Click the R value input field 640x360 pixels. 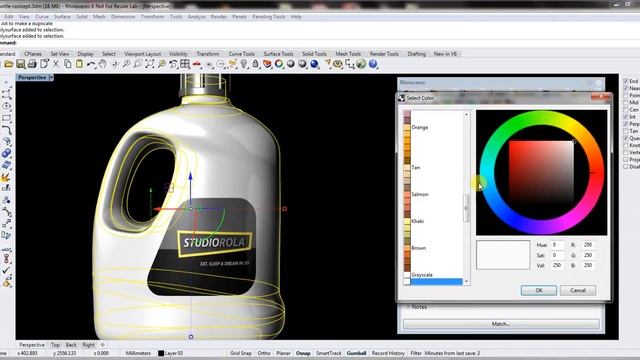pyautogui.click(x=588, y=245)
